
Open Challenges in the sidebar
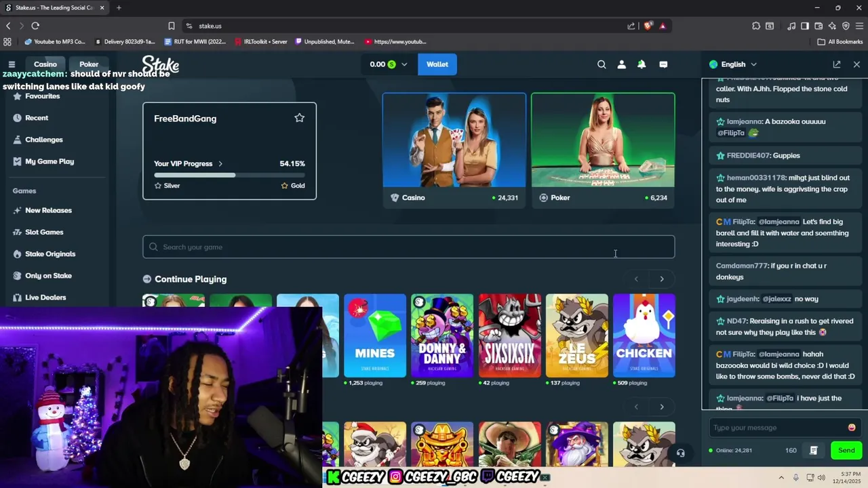(x=44, y=140)
